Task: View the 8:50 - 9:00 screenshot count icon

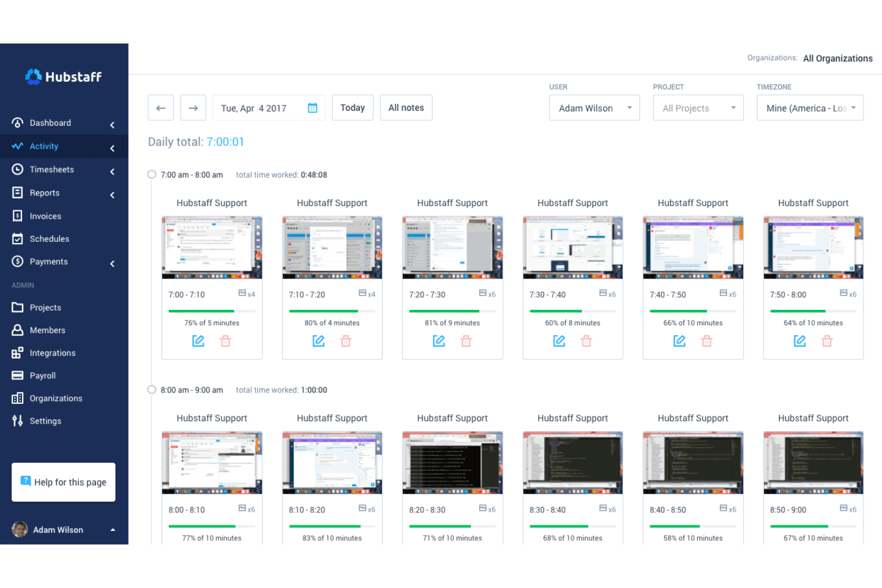Action: click(x=844, y=508)
